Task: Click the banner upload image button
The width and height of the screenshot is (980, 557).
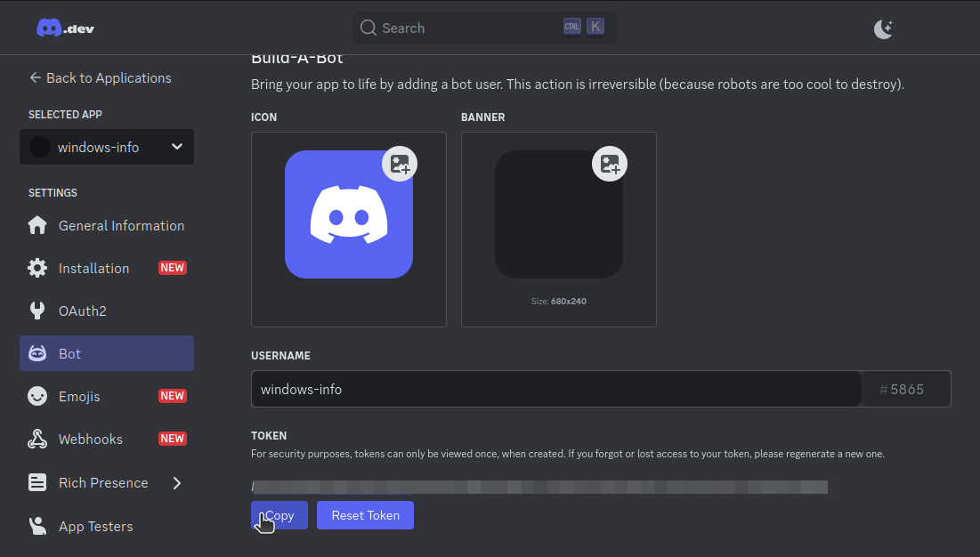Action: 610,165
